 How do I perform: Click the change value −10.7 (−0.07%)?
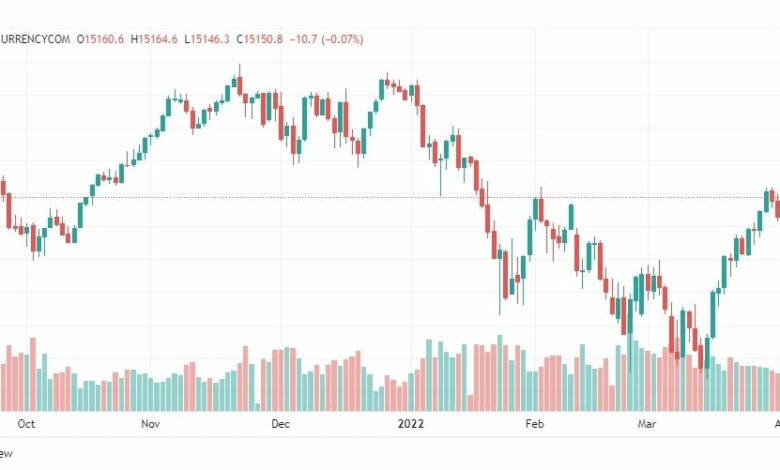click(326, 39)
